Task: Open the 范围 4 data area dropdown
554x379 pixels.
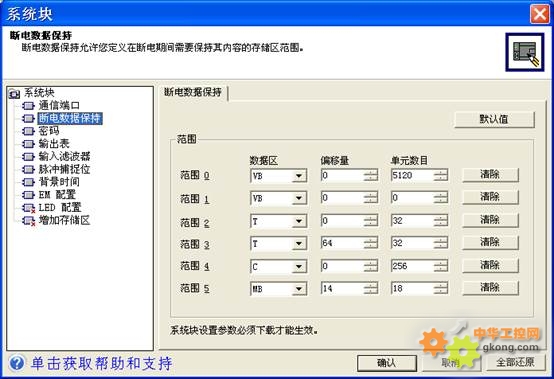Action: click(x=299, y=266)
